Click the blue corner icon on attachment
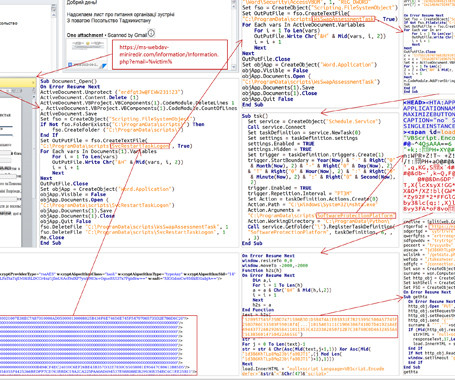 click(x=104, y=66)
